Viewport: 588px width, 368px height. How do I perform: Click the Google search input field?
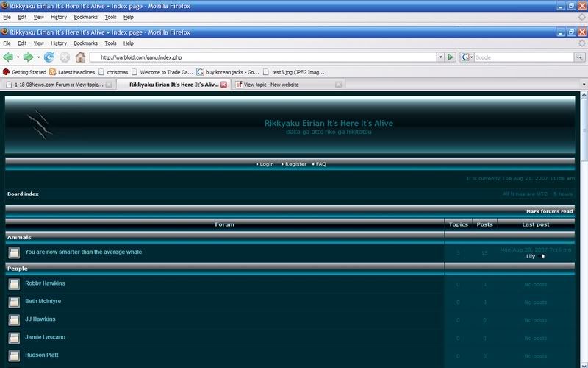(x=523, y=57)
